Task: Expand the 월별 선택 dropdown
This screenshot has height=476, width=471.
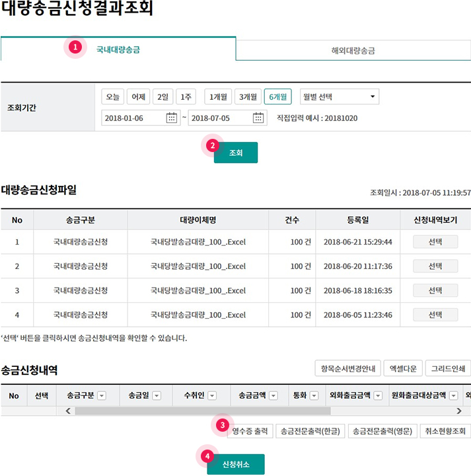Action: tap(339, 97)
